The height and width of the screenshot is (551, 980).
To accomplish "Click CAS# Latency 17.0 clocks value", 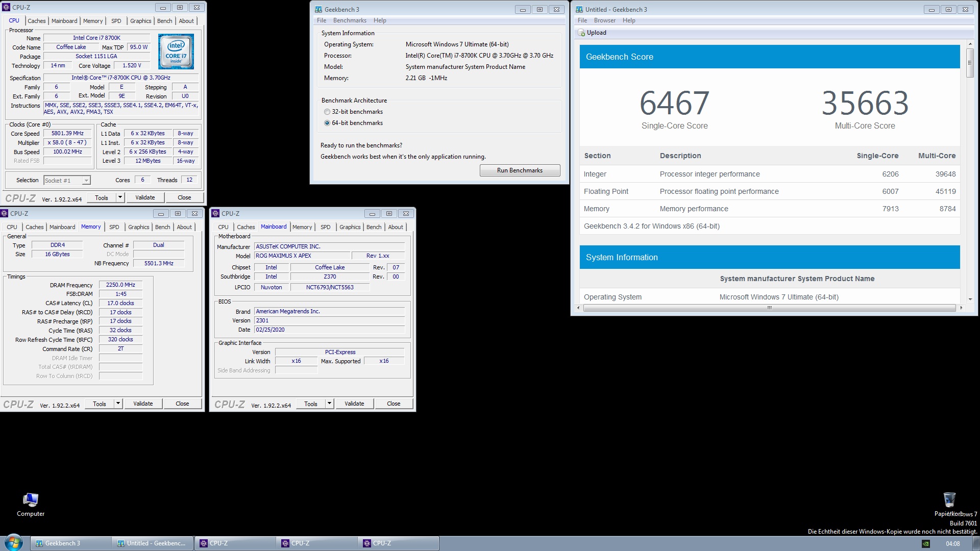I will tap(120, 303).
